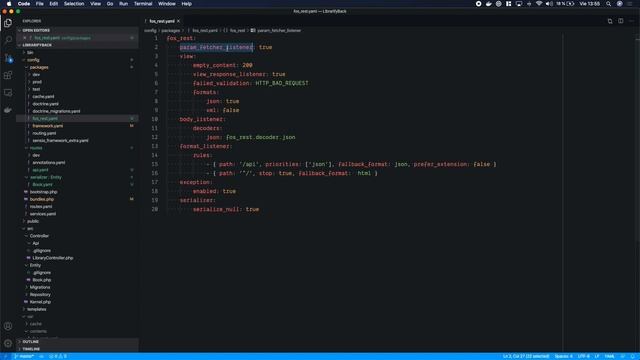Expand the Migrations folder
The width and height of the screenshot is (640, 360).
(40, 287)
